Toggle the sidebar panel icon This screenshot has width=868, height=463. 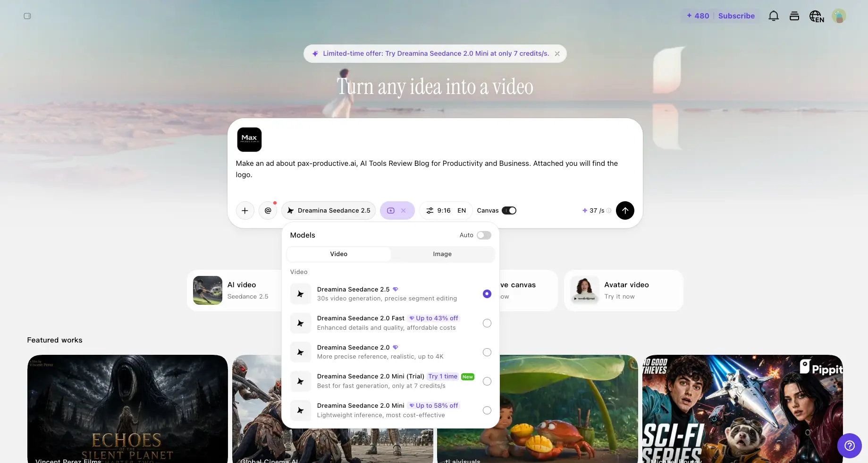pos(27,16)
